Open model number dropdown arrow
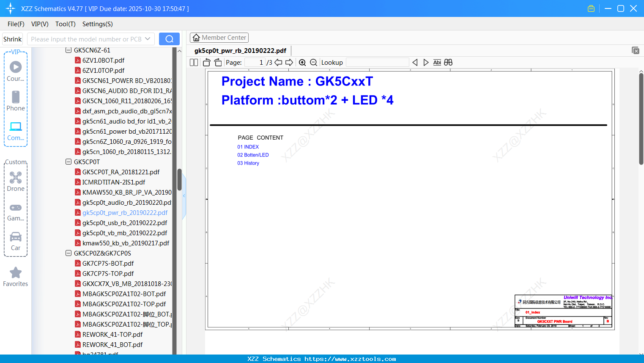Image resolution: width=644 pixels, height=363 pixels. (148, 39)
